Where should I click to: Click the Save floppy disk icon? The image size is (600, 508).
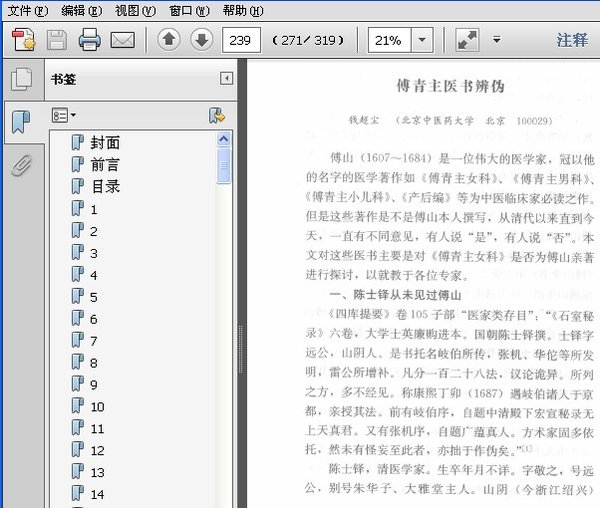(x=57, y=40)
